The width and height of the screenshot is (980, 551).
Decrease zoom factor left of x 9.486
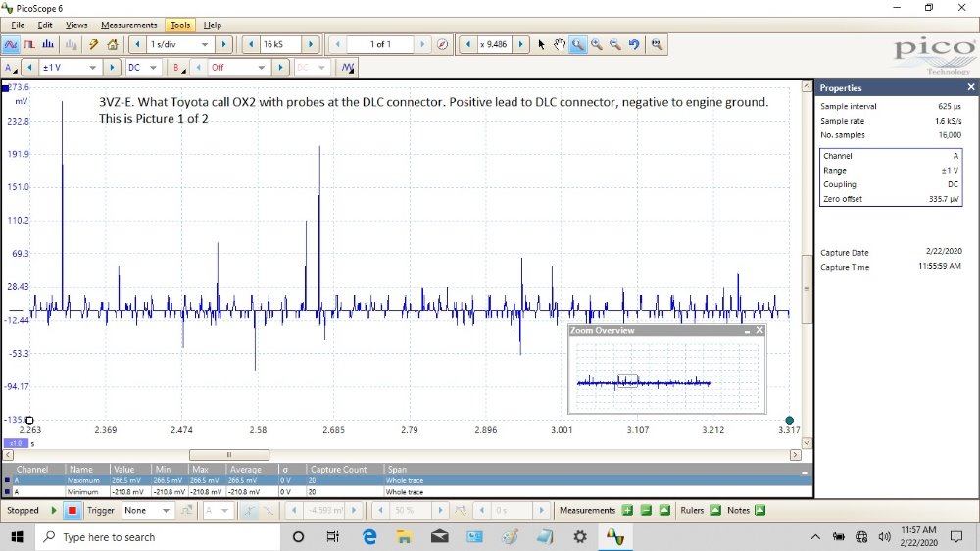click(x=468, y=44)
